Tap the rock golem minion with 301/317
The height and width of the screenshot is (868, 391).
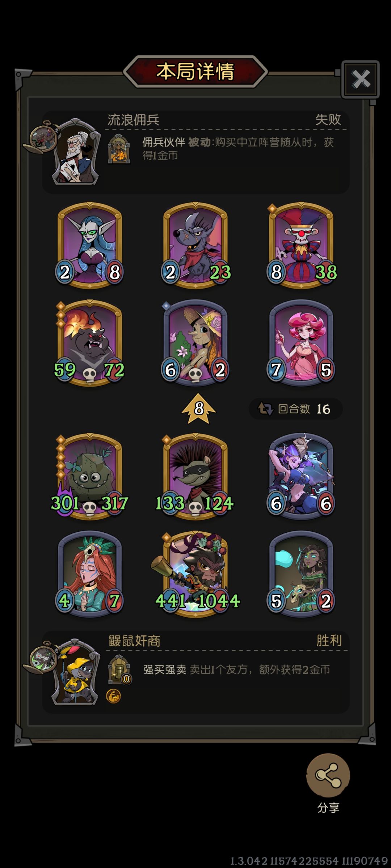click(89, 476)
